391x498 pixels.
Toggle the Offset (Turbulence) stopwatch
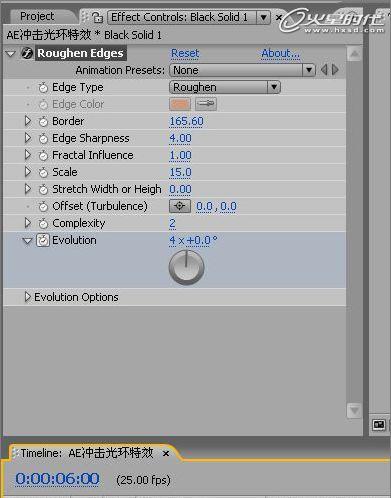(x=43, y=207)
